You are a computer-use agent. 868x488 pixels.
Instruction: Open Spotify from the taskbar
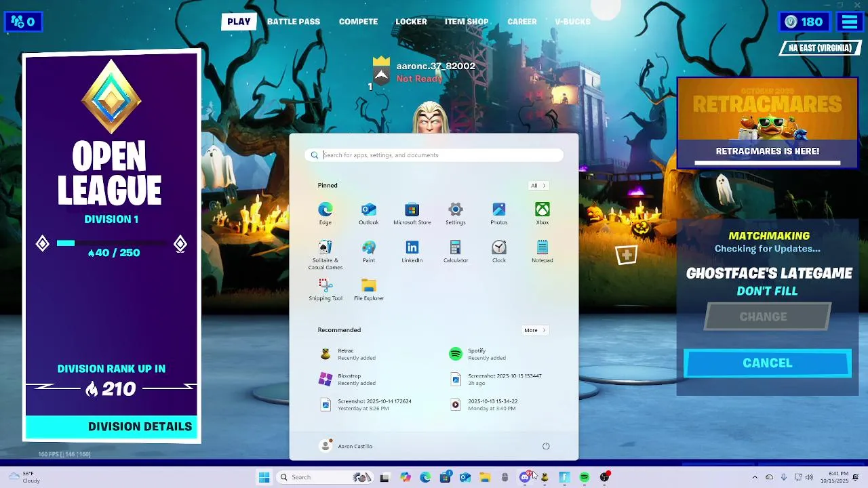click(x=585, y=477)
